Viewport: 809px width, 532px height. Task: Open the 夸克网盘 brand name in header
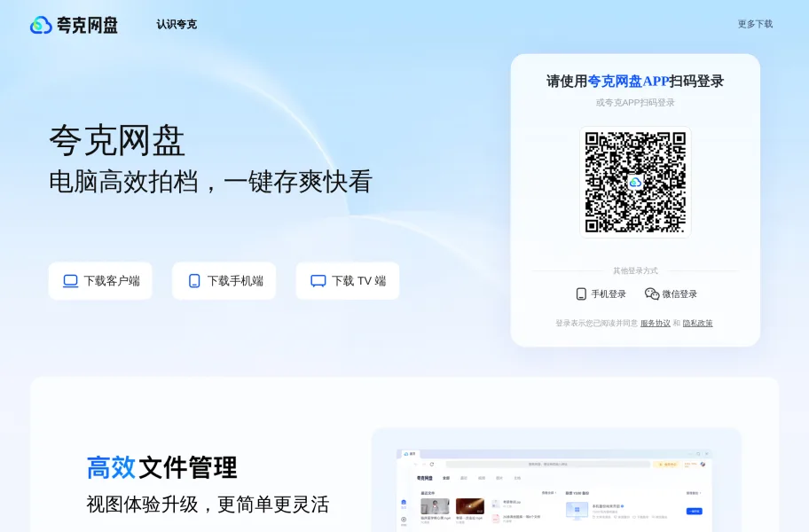[87, 25]
